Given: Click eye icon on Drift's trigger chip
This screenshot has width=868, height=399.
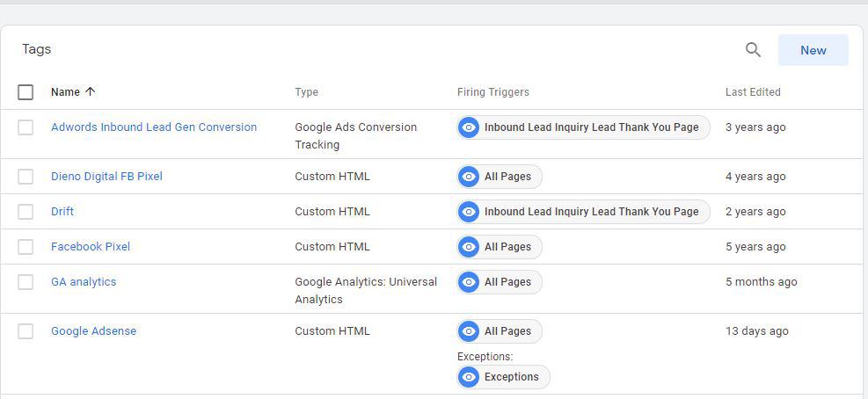Looking at the screenshot, I should click(469, 212).
